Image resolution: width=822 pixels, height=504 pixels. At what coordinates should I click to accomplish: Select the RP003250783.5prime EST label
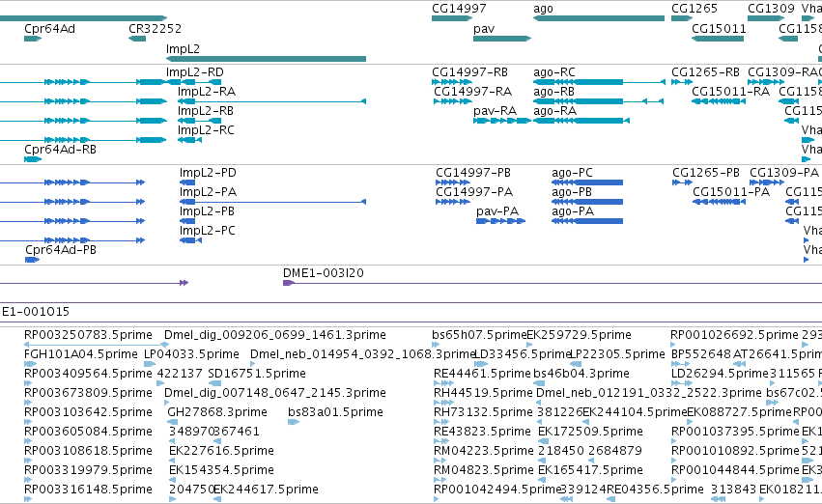point(88,335)
